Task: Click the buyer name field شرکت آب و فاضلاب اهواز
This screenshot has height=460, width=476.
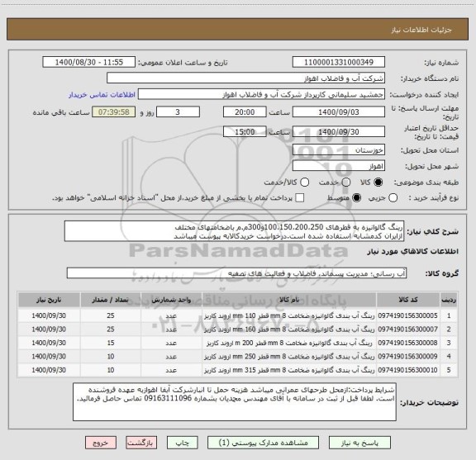Action: coord(245,78)
